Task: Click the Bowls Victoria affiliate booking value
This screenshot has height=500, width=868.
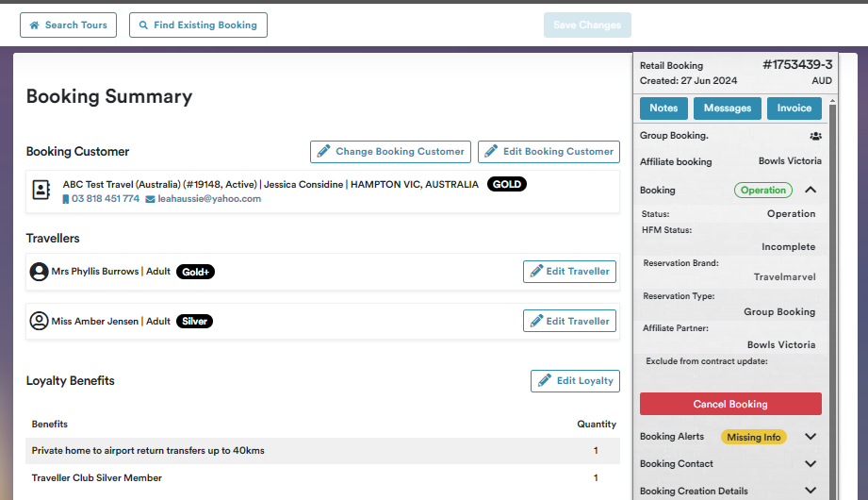Action: [790, 160]
